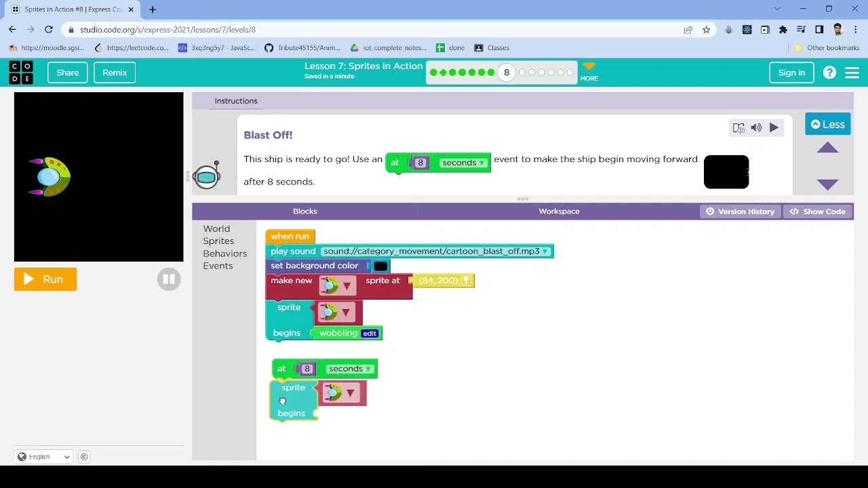This screenshot has height=488, width=868.
Task: Open the help question mark icon
Action: pos(829,73)
